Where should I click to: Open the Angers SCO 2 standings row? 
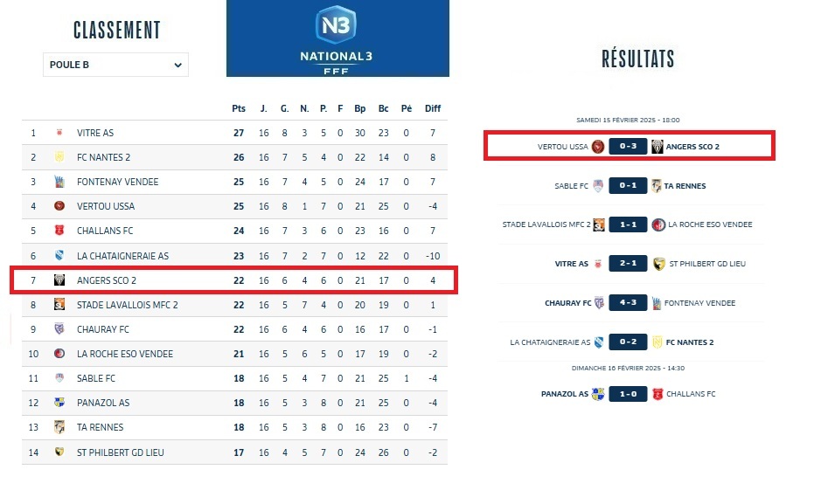(233, 280)
